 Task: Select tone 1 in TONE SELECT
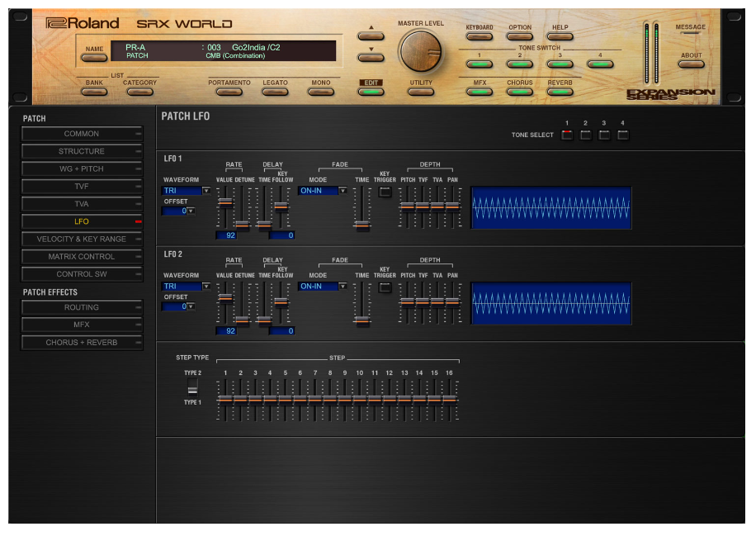(x=567, y=135)
